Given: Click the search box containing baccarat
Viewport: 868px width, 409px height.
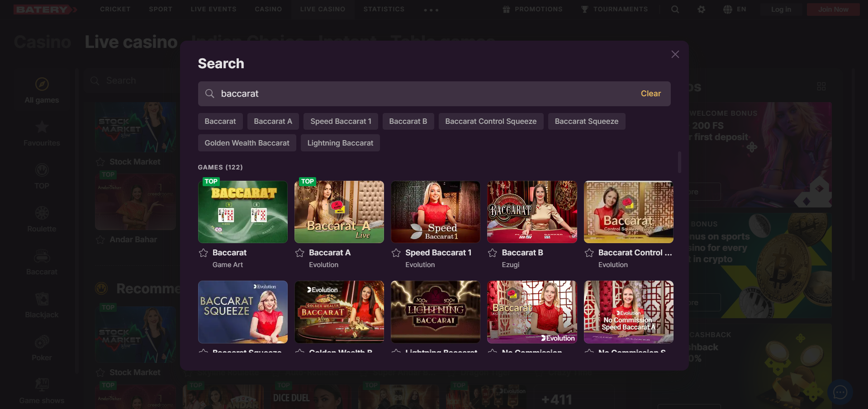Looking at the screenshot, I should coord(434,94).
